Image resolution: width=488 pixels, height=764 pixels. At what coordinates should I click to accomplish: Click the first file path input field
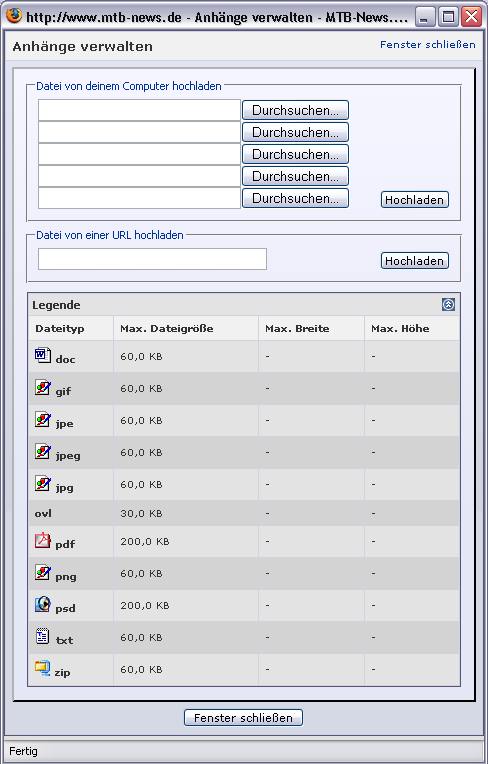[139, 110]
